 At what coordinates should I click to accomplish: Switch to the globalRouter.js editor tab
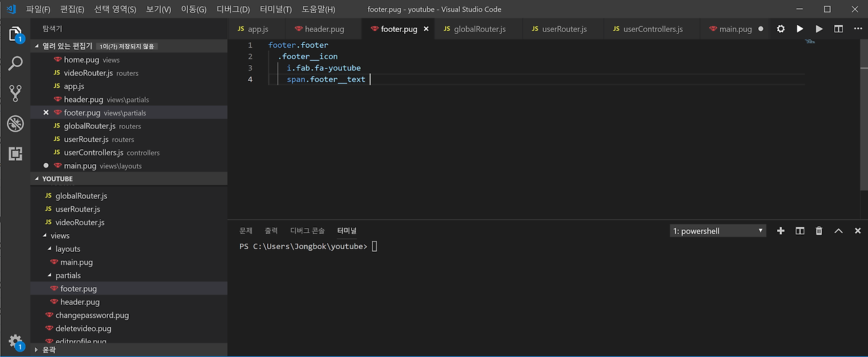point(478,29)
